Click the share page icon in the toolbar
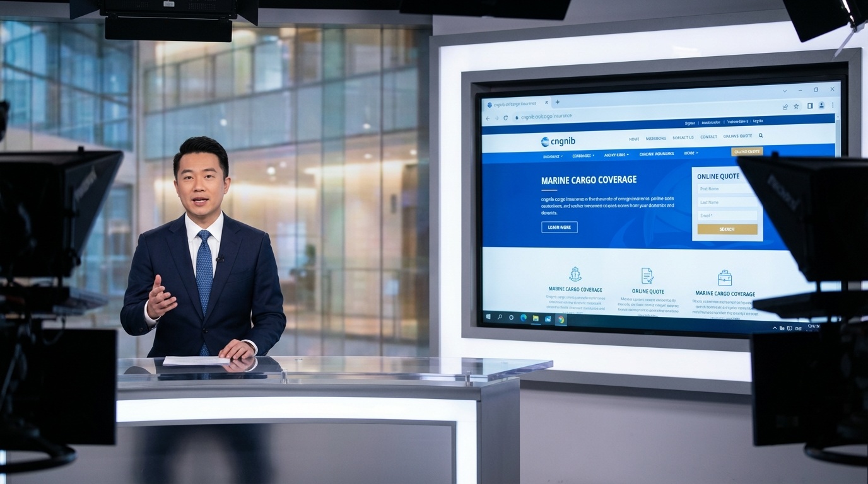Image resolution: width=868 pixels, height=484 pixels. coord(785,107)
